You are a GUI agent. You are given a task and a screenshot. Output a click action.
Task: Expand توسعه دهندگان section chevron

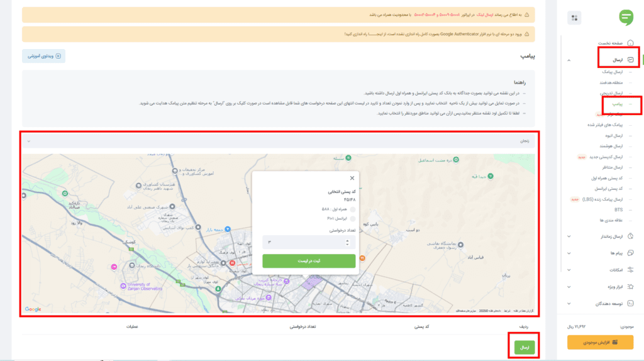pyautogui.click(x=569, y=304)
